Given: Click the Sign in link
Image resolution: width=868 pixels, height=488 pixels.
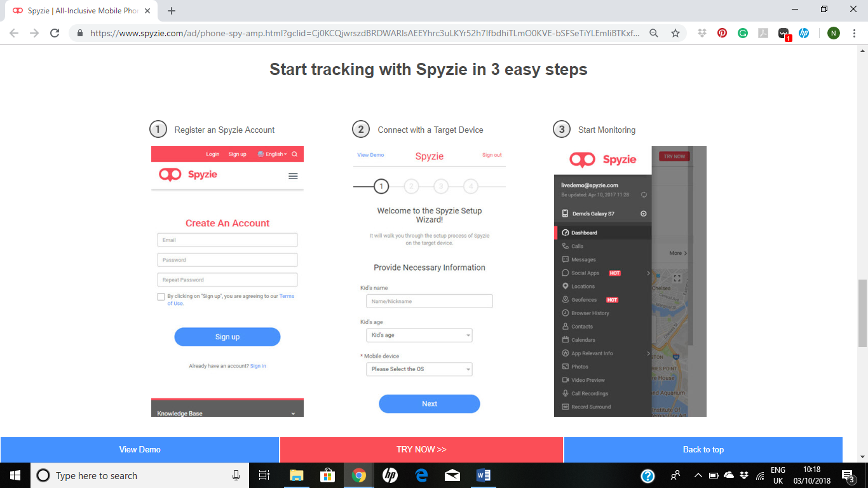Looking at the screenshot, I should coord(258,366).
